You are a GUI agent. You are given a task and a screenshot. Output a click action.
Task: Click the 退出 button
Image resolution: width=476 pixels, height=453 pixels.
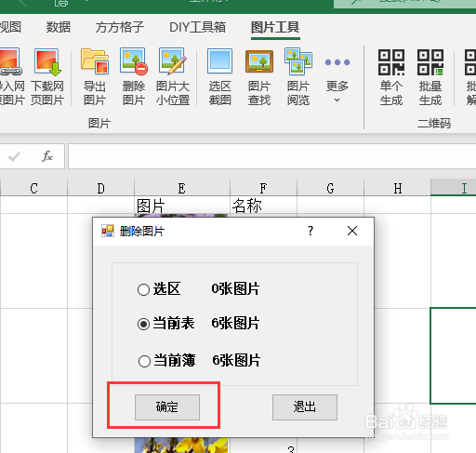coord(305,407)
